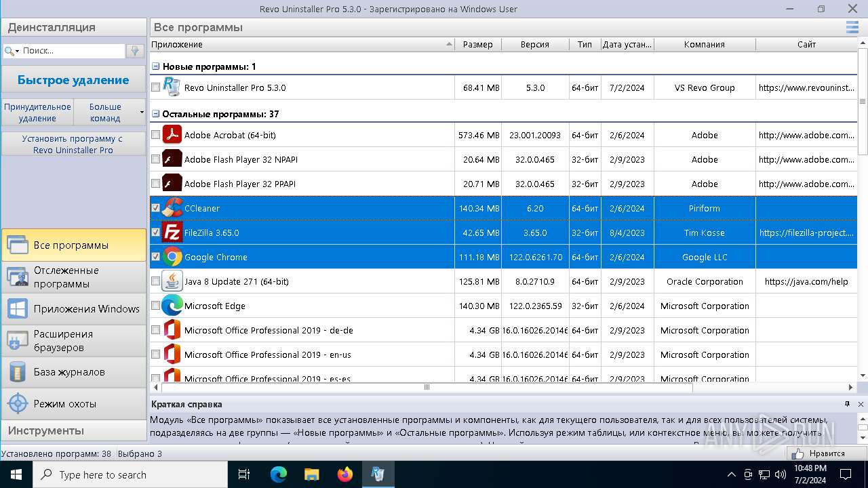Check the Adobe Flash Player 32 NPAPI checkbox
Image resolution: width=868 pixels, height=488 pixels.
156,159
